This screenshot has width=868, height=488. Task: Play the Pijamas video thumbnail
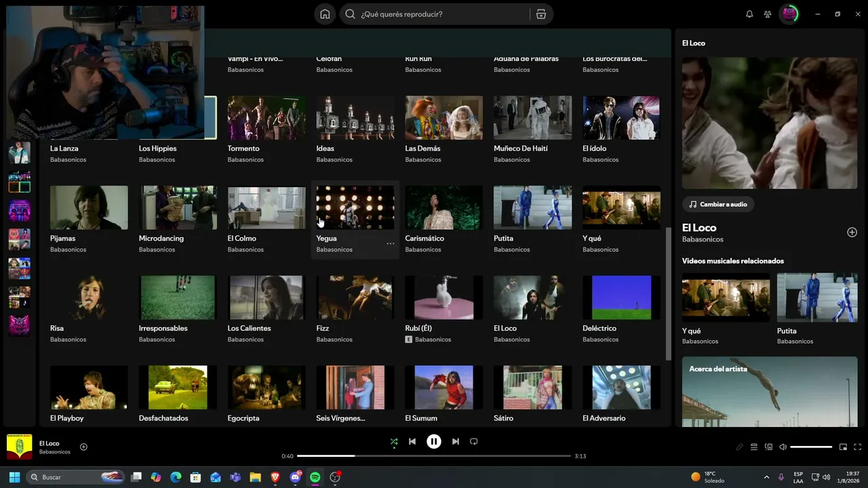coord(89,207)
